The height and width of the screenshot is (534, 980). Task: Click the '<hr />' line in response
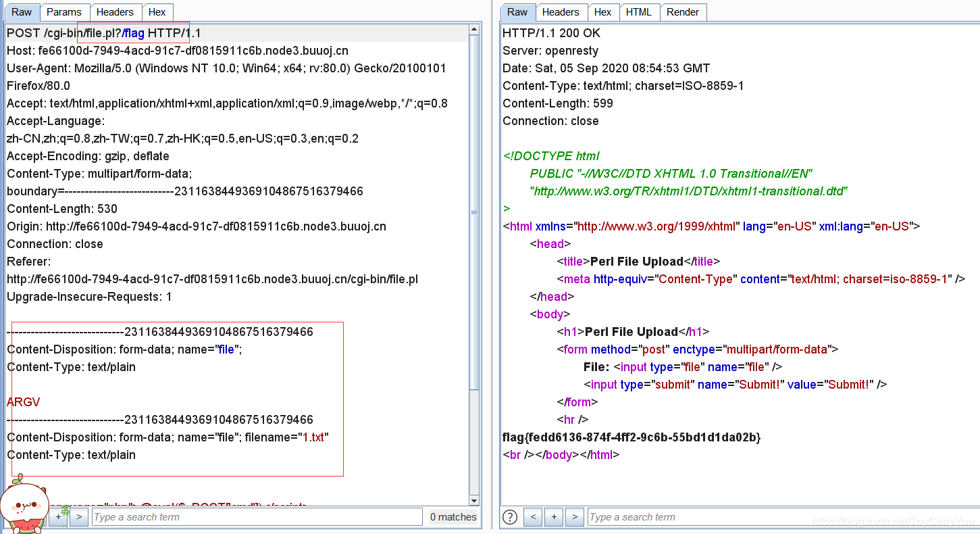[x=572, y=420]
